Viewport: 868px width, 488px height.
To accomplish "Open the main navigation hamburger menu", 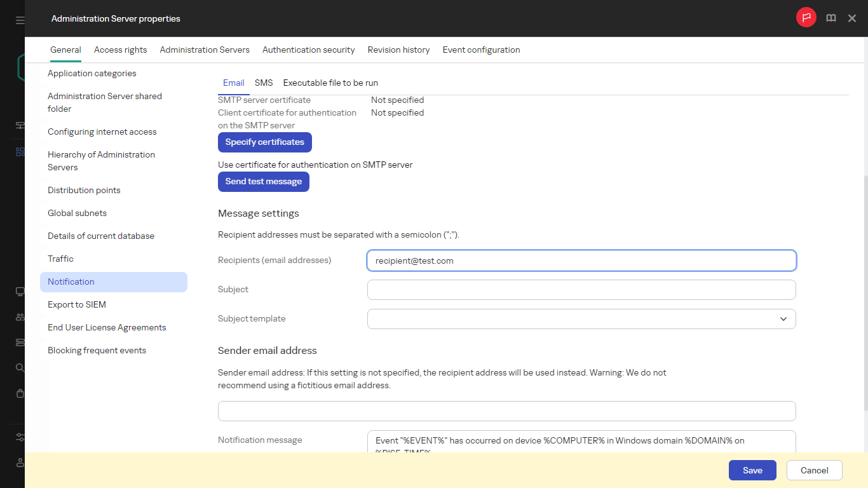I will [x=18, y=19].
